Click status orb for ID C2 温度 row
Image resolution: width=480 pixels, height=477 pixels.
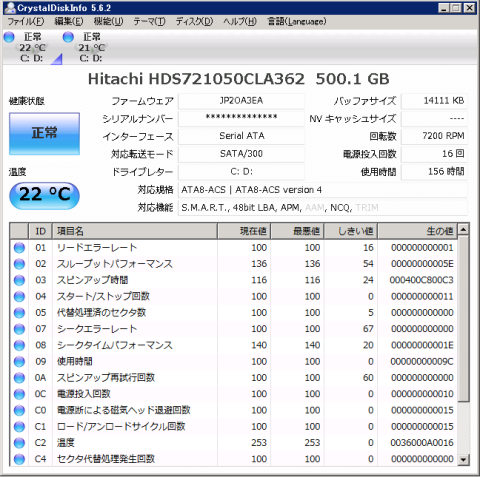[x=19, y=443]
